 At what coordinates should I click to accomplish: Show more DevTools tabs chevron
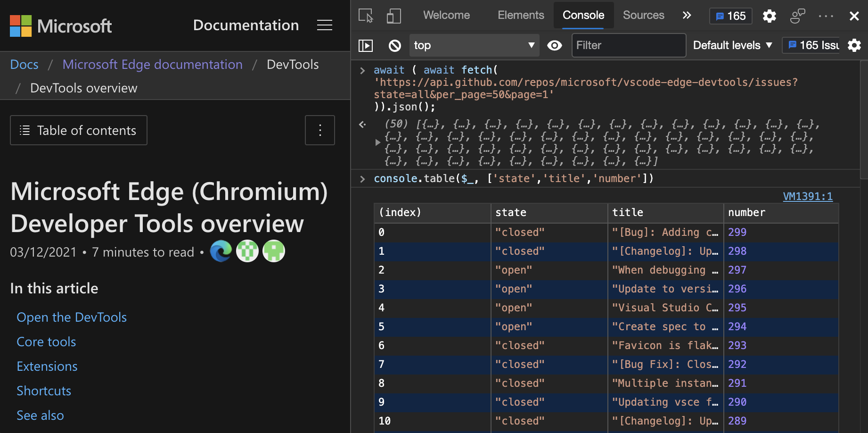(687, 15)
